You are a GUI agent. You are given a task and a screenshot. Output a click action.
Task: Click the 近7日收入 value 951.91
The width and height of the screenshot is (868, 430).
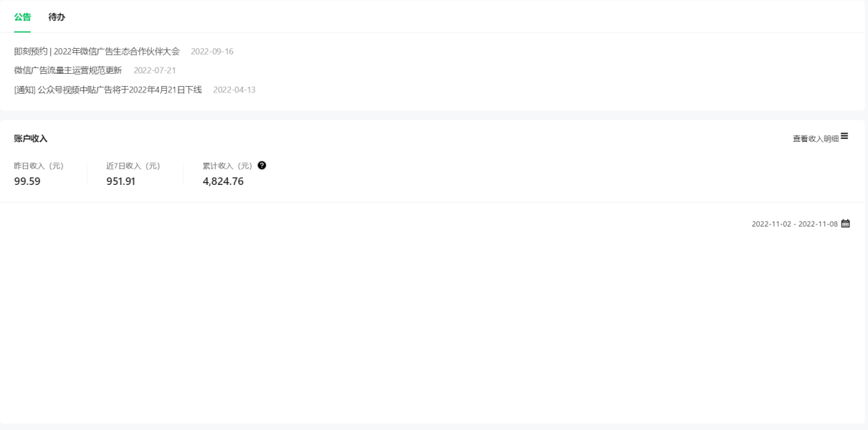[x=121, y=181]
